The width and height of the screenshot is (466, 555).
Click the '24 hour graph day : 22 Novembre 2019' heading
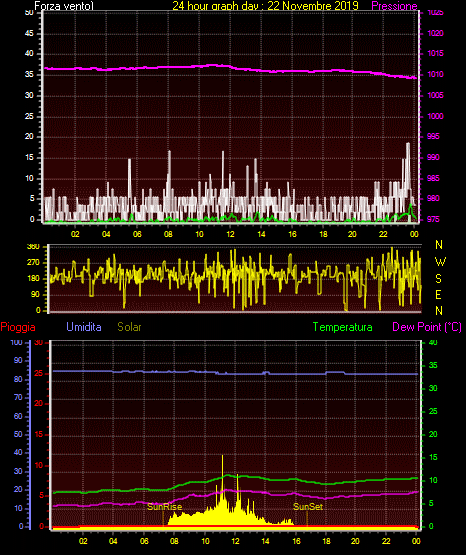(265, 5)
